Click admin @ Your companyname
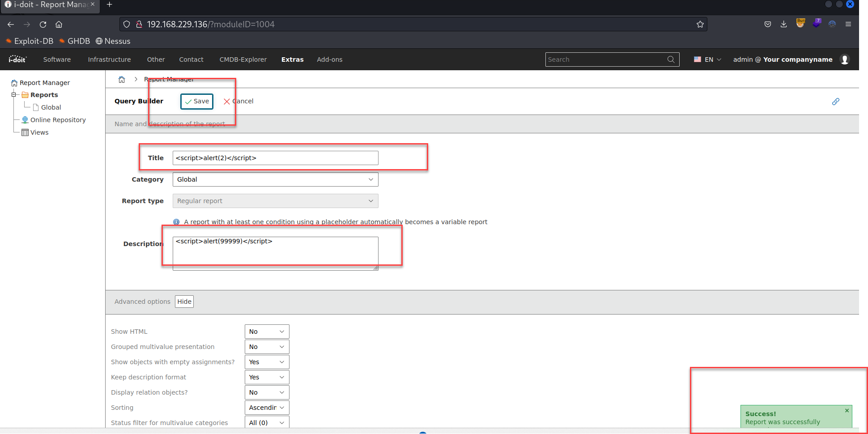 point(783,60)
